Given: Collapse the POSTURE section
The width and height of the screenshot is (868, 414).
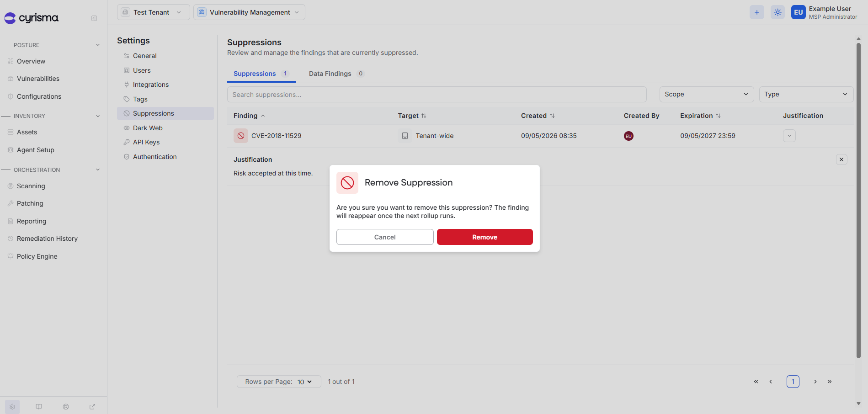Looking at the screenshot, I should click(98, 45).
